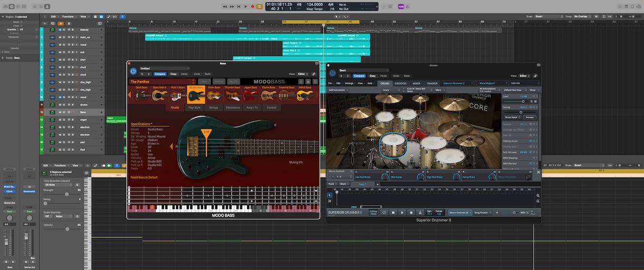Click the link icon in drums plugin header
Viewport: 644px width, 270px height.
535,76
